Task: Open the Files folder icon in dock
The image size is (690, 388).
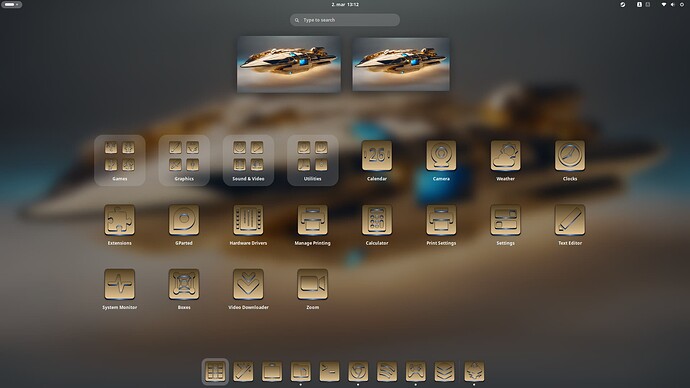Action: (x=301, y=372)
